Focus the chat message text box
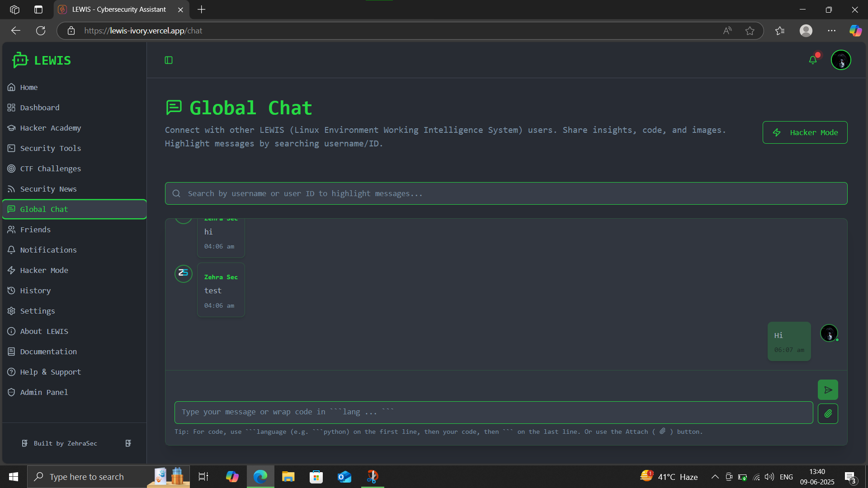Image resolution: width=868 pixels, height=488 pixels. click(x=493, y=412)
